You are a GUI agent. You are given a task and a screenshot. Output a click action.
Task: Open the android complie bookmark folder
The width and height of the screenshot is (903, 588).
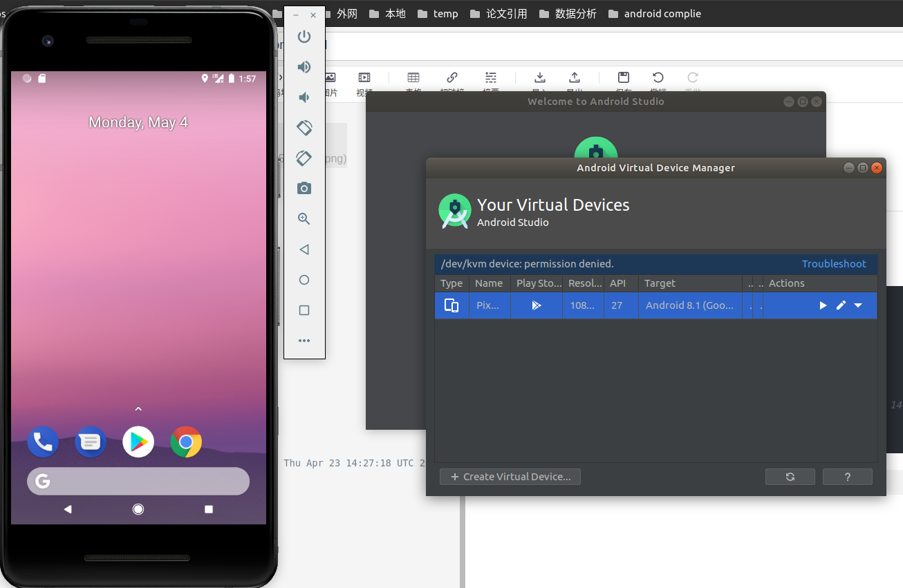[x=655, y=14]
